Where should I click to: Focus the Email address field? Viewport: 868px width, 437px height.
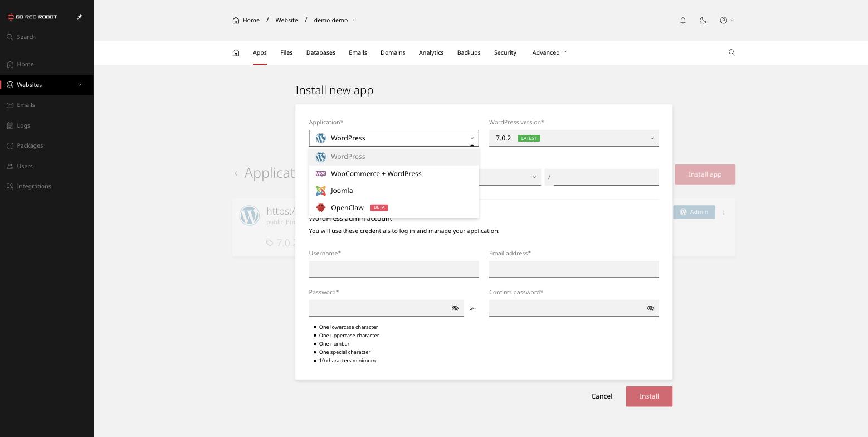point(574,269)
